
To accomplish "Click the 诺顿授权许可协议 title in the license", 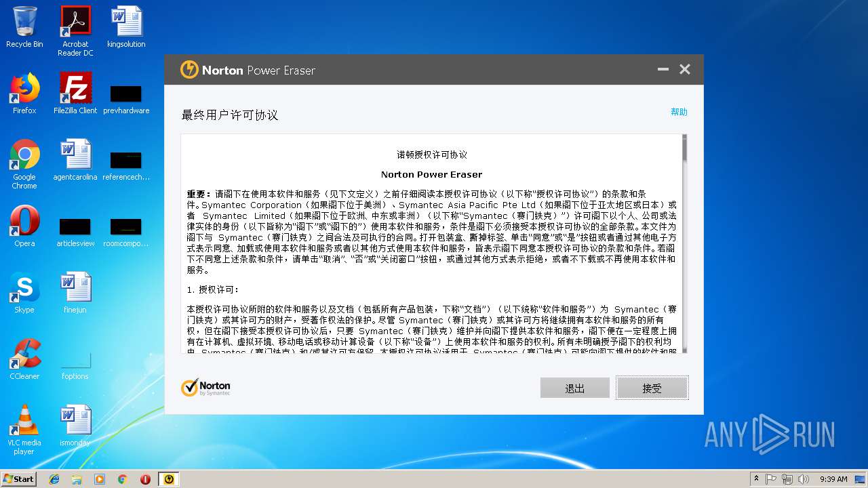I will click(432, 155).
